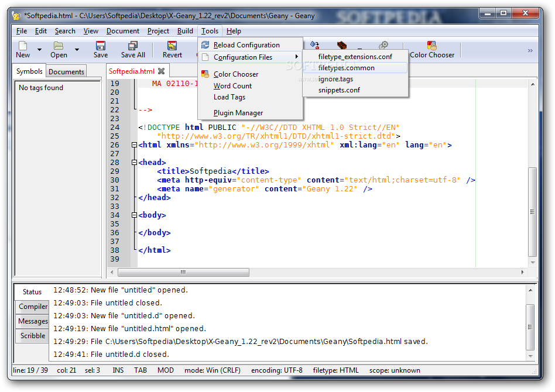The image size is (555, 392).
Task: Open snippets.conf from submenu
Action: pyautogui.click(x=355, y=90)
